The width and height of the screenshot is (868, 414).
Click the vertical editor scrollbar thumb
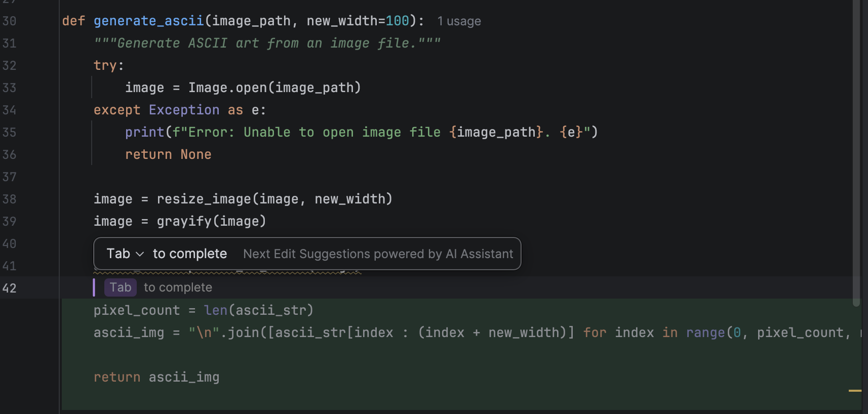[x=856, y=152]
